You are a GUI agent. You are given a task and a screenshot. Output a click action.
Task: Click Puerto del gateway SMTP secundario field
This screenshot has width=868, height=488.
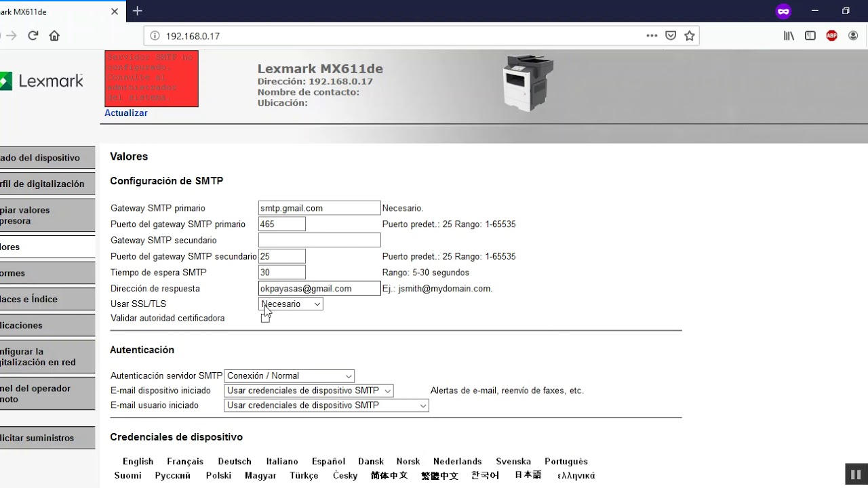click(282, 256)
